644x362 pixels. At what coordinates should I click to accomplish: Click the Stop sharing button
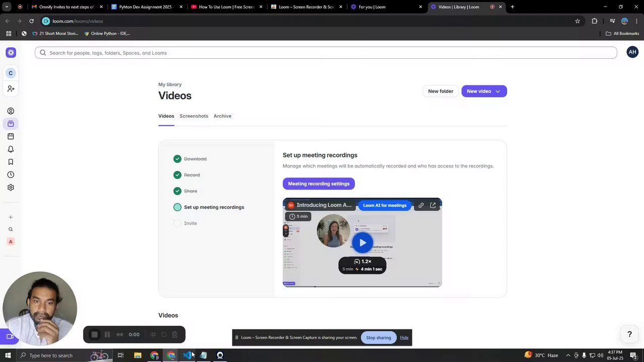(x=378, y=337)
